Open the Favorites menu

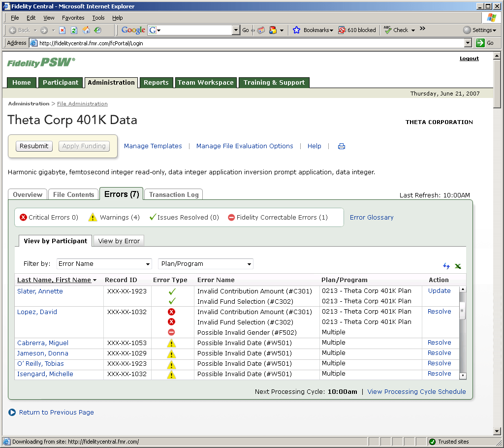(73, 18)
